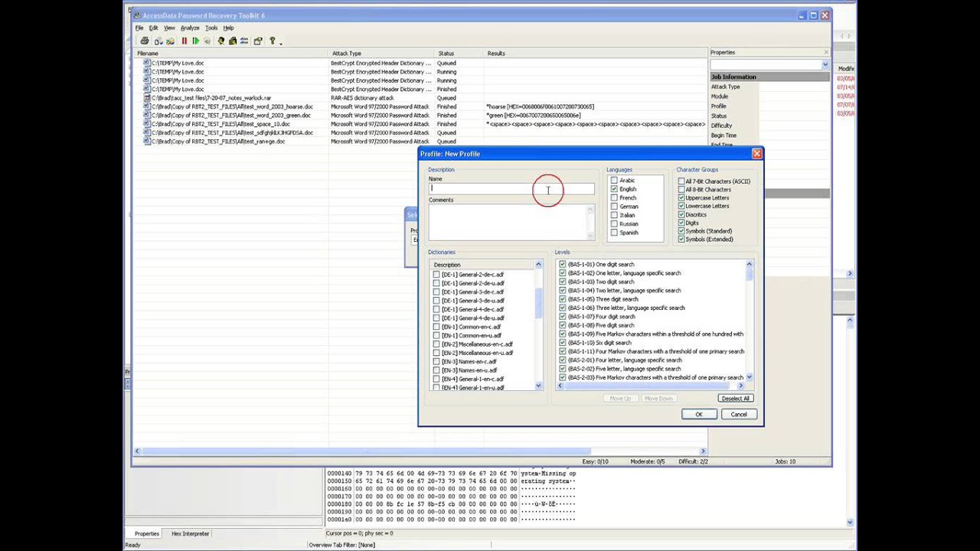Click the Attack Type column header
This screenshot has width=980, height=551.
pos(382,54)
